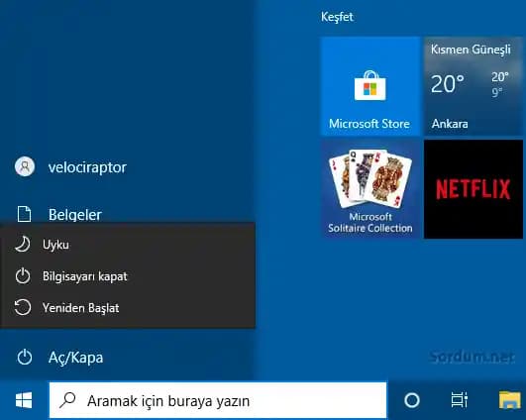Open File Explorer from taskbar
This screenshot has height=420, width=526.
(x=510, y=400)
